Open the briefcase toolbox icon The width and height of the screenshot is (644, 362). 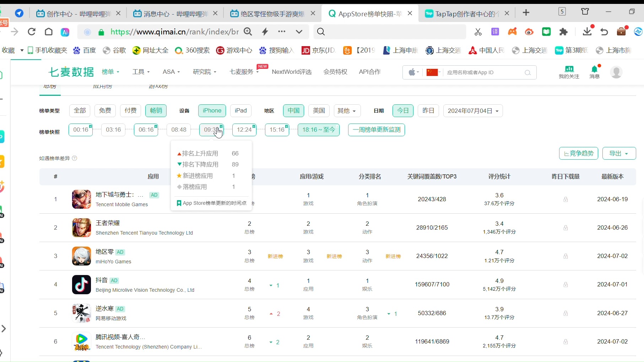(621, 32)
